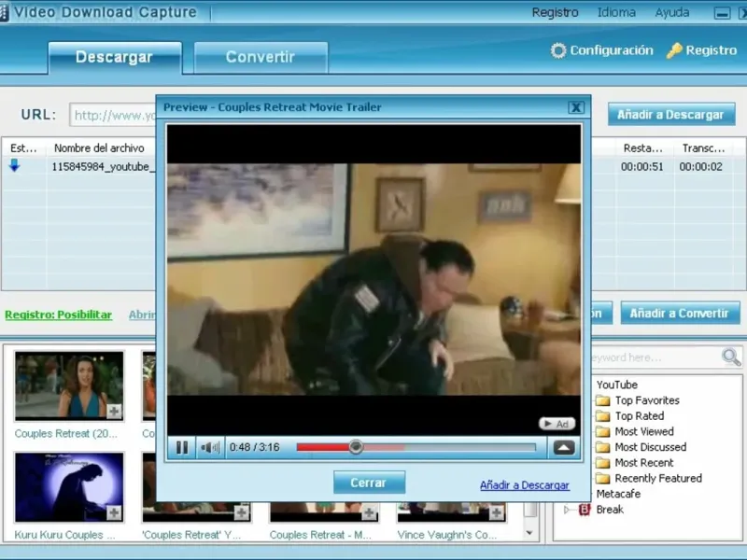Viewport: 747px width, 560px height.
Task: Click the Añadir a Descargar link in preview
Action: point(525,485)
